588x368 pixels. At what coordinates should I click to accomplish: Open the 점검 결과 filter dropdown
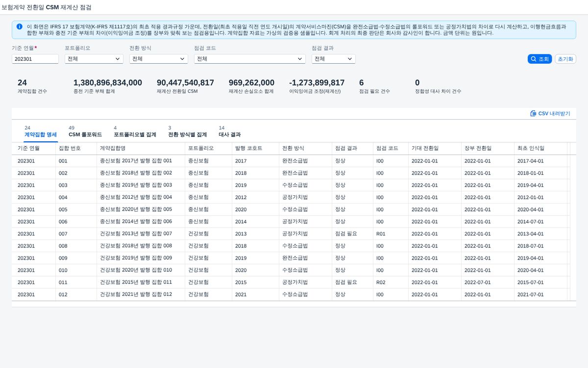(x=334, y=59)
